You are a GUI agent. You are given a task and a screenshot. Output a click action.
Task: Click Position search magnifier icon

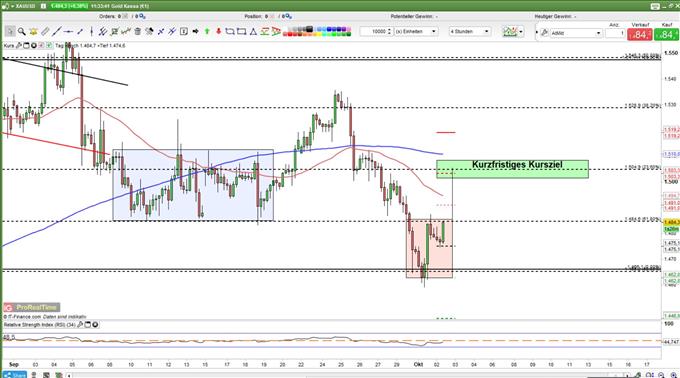tap(288, 16)
